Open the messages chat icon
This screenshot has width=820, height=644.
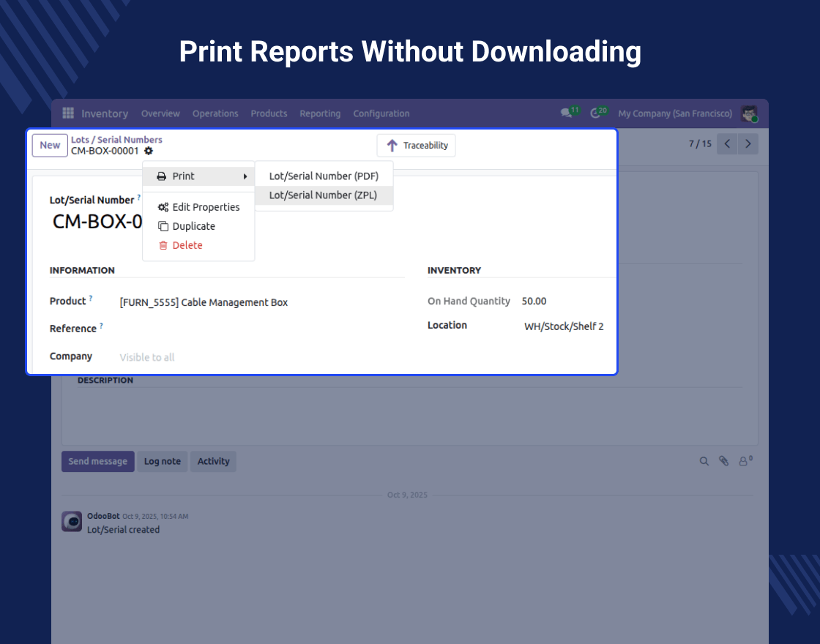coord(567,113)
